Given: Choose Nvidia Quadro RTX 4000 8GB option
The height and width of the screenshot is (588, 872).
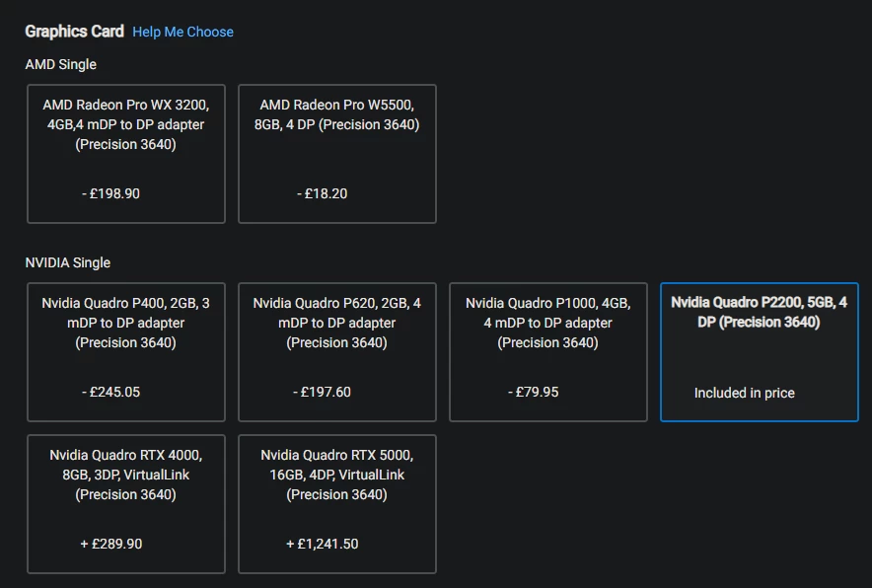Looking at the screenshot, I should coord(126,504).
